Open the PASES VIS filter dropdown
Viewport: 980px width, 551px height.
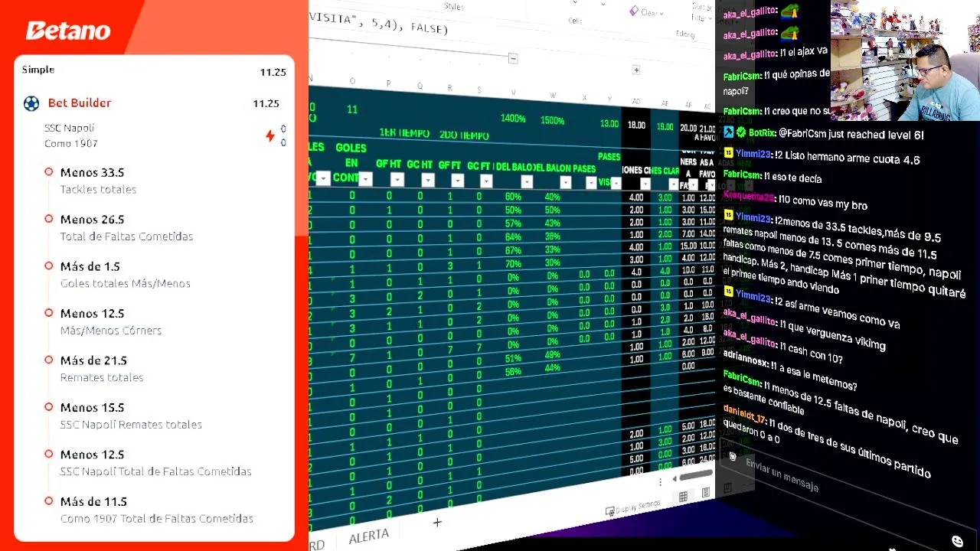click(616, 183)
